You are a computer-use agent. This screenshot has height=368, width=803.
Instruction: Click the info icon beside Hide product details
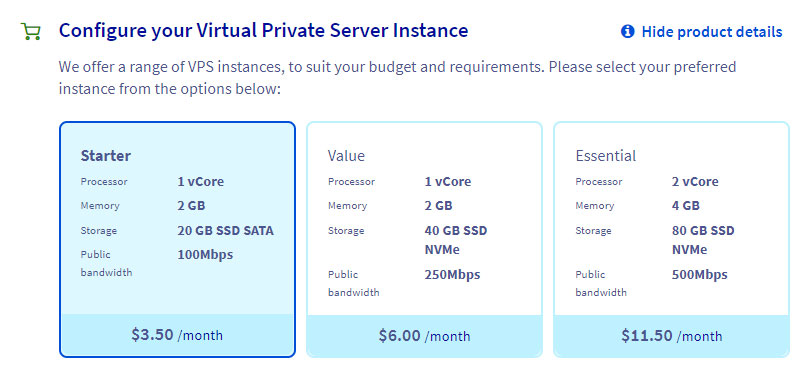627,32
